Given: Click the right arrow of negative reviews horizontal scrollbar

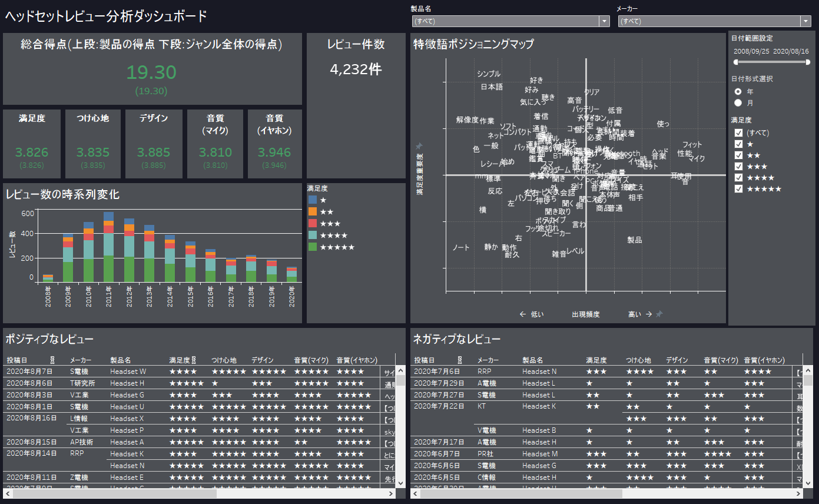Looking at the screenshot, I should (798, 493).
